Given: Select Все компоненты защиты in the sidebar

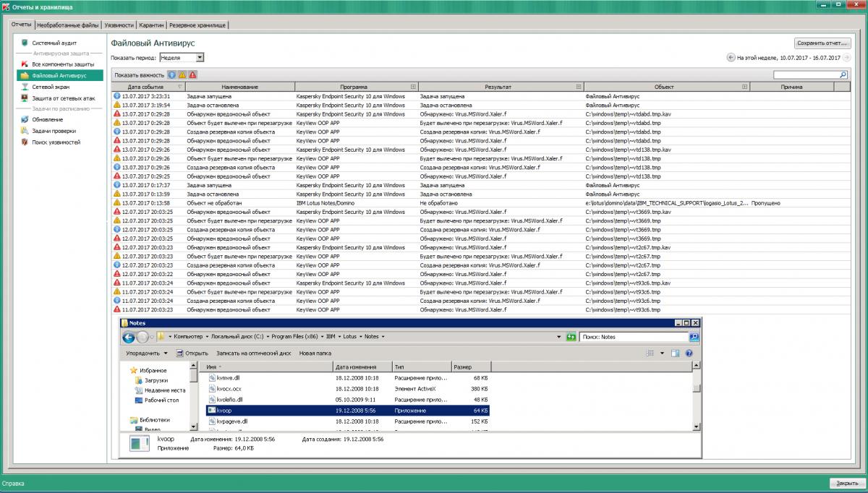Looking at the screenshot, I should [x=62, y=64].
